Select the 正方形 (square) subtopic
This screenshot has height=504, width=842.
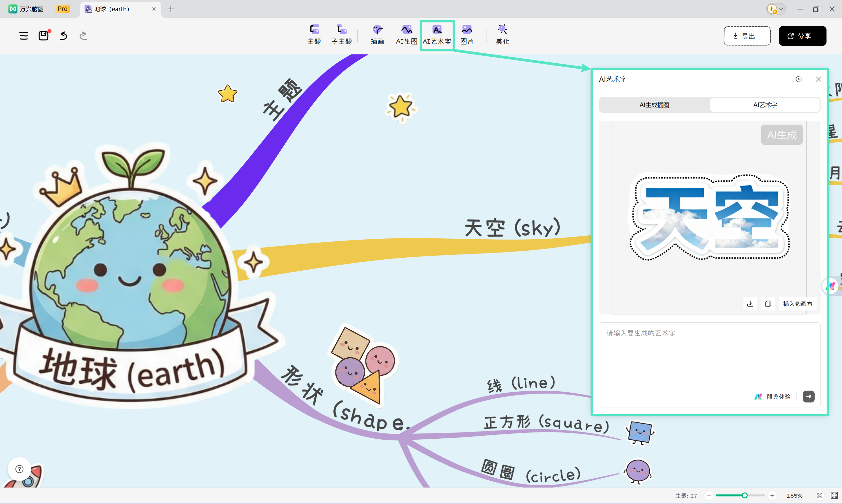[x=547, y=424]
